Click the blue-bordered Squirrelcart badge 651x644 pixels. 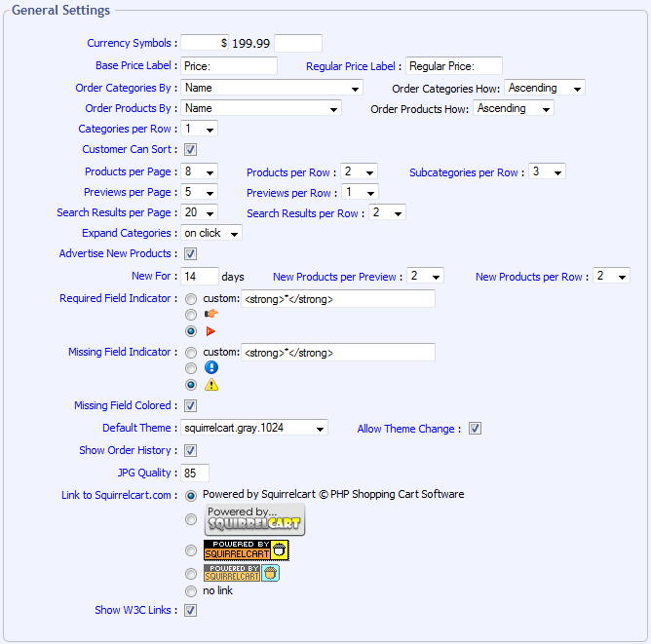(241, 573)
